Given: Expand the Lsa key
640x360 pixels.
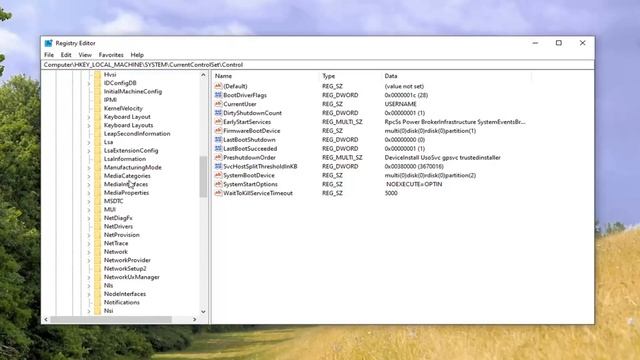Looking at the screenshot, I should click(x=89, y=142).
